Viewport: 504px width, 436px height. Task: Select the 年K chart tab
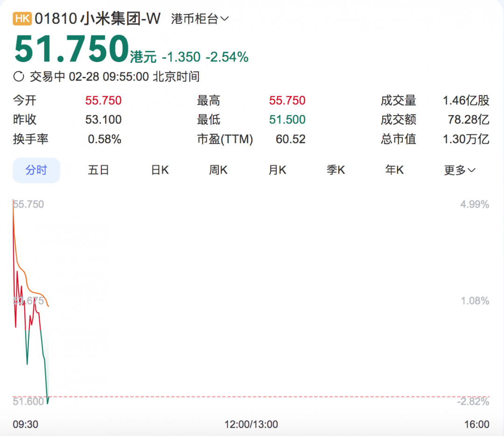click(x=395, y=170)
